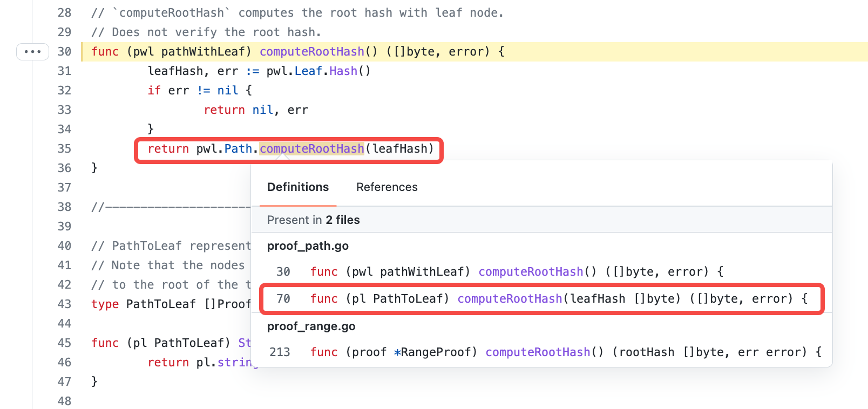Click the Hash method call on line 31

[343, 71]
